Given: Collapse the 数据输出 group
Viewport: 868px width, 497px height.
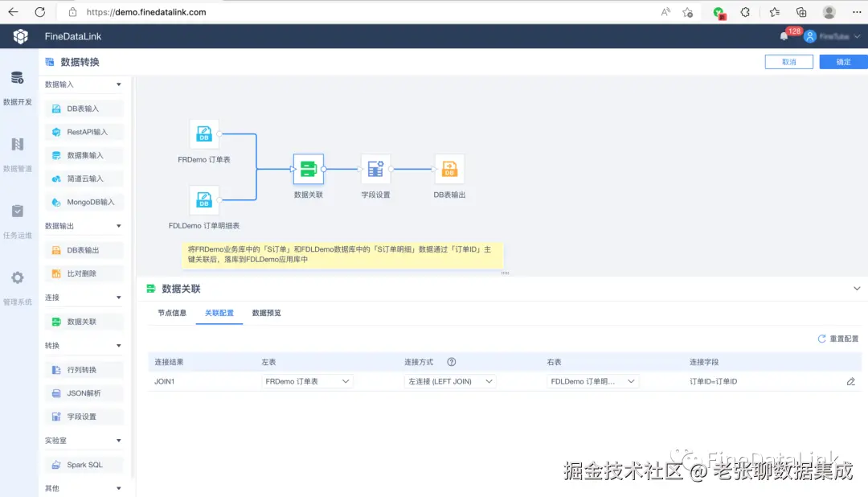Looking at the screenshot, I should [118, 226].
